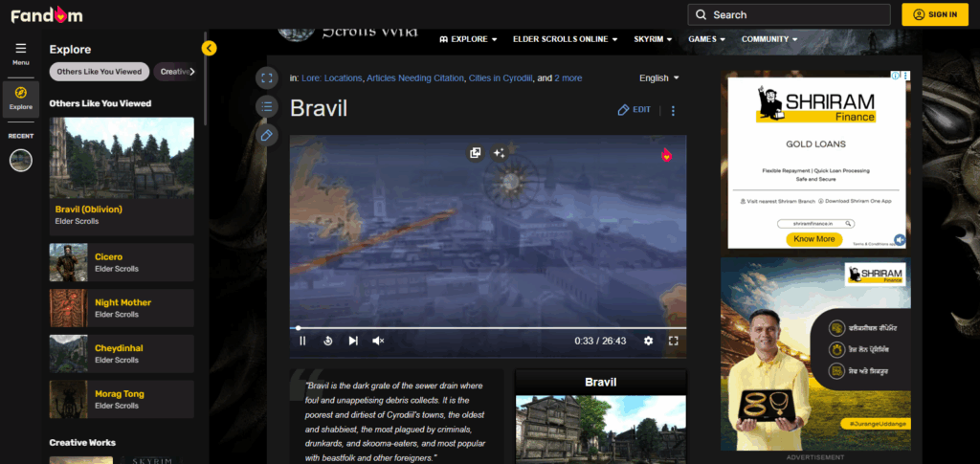Open the table of contents list icon

267,107
